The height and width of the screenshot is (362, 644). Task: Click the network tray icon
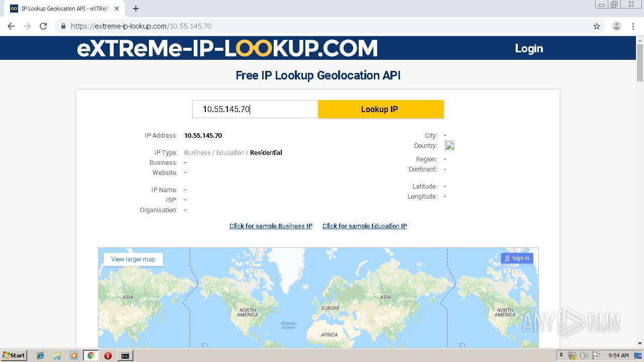[573, 355]
